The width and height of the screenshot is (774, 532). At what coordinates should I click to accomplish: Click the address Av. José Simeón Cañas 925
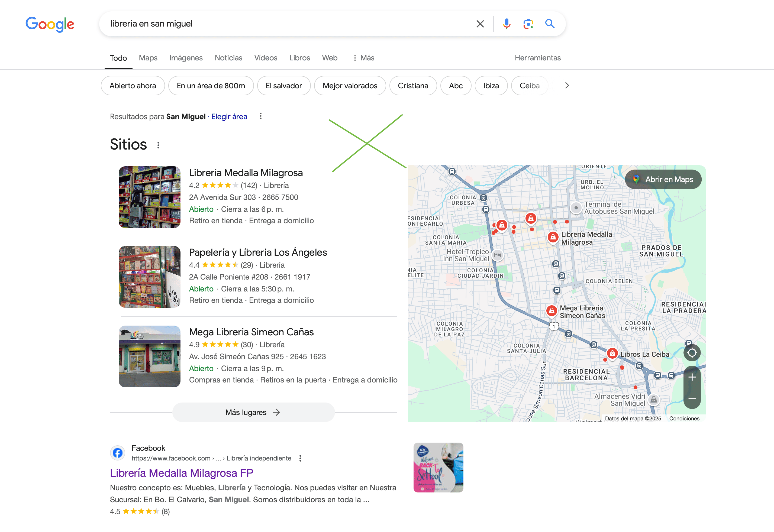236,357
